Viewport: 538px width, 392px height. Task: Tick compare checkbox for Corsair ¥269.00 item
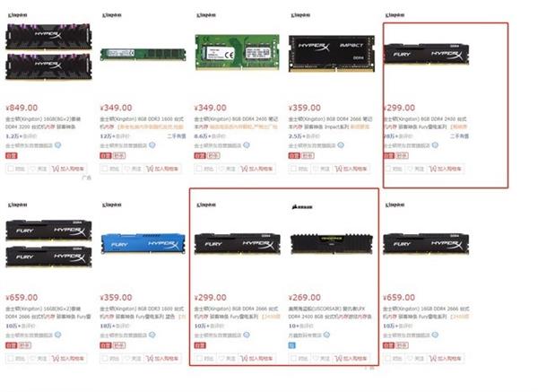(293, 358)
